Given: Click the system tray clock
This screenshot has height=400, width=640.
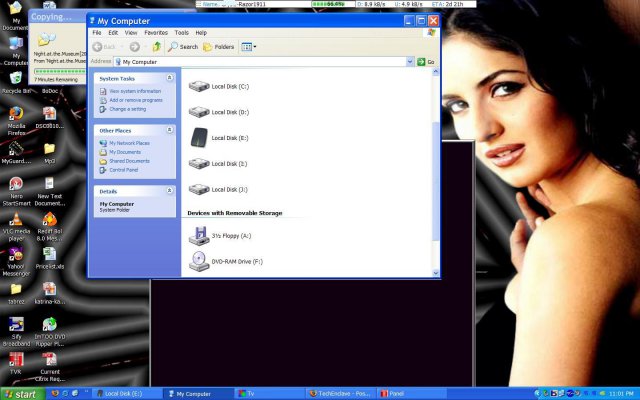Looking at the screenshot, I should (x=621, y=394).
